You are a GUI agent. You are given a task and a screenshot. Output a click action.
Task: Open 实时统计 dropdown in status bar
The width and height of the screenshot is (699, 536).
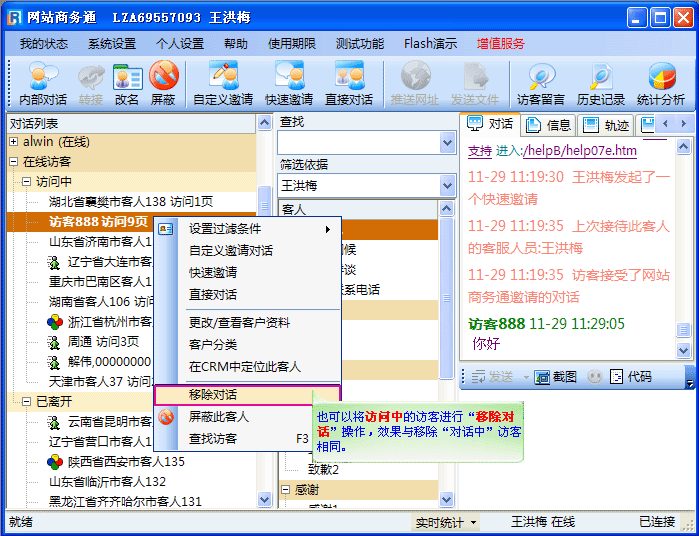point(445,522)
